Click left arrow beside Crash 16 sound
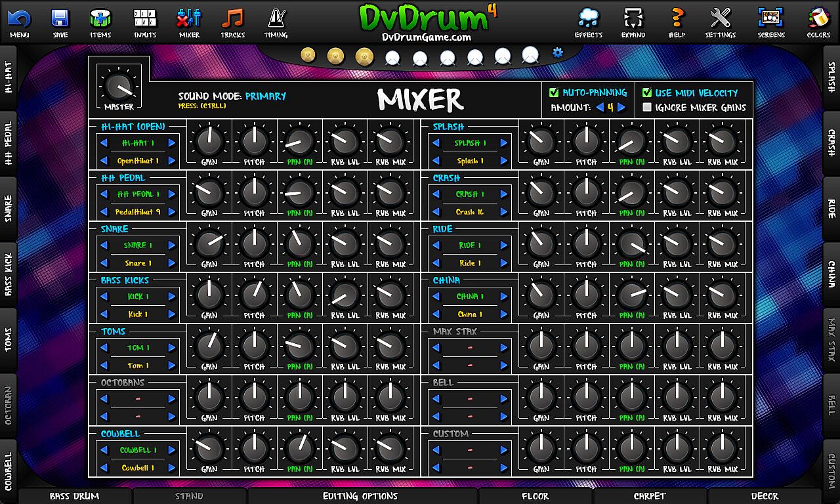Image resolution: width=840 pixels, height=504 pixels. [434, 212]
